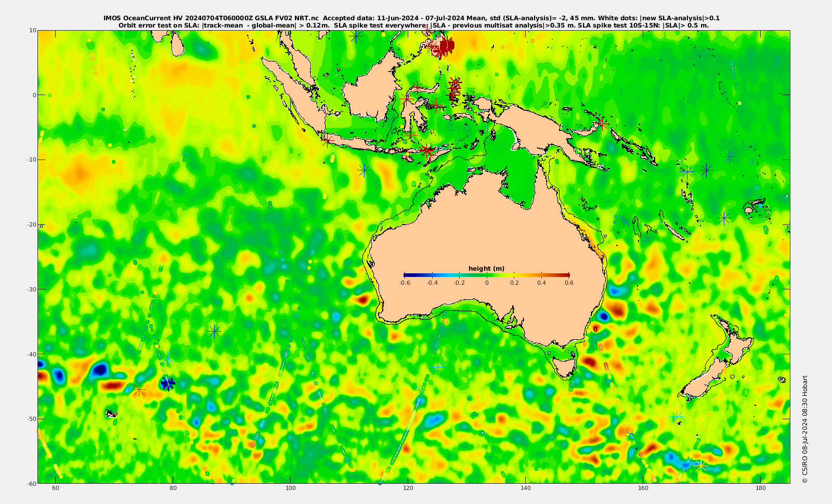Viewport: 832px width, 504px height.
Task: Click the dark red end of the height colorbar
Action: point(566,275)
